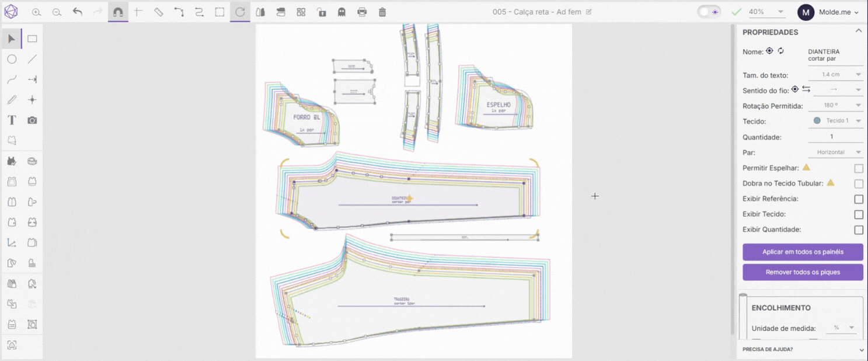868x361 pixels.
Task: Delete selection with trash icon
Action: coord(382,12)
